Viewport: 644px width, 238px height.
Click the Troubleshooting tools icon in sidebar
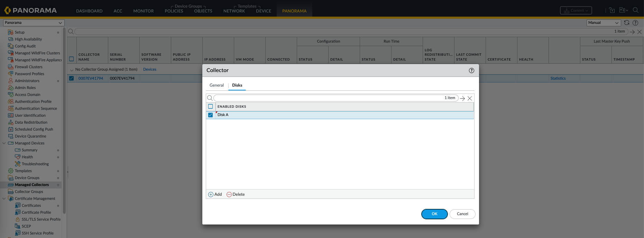pyautogui.click(x=18, y=164)
